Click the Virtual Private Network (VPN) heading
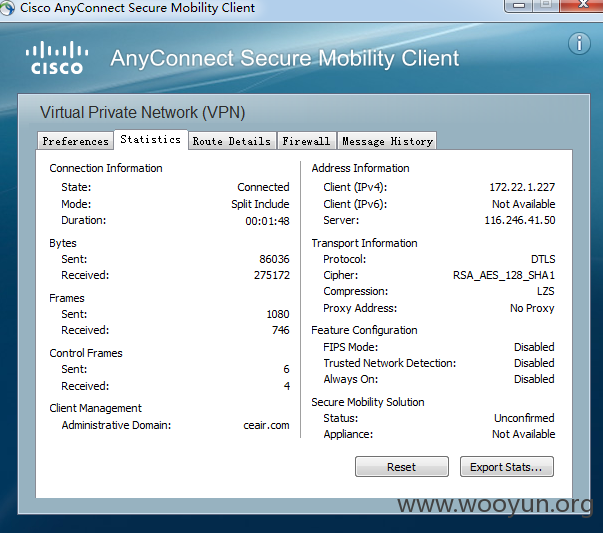 143,113
